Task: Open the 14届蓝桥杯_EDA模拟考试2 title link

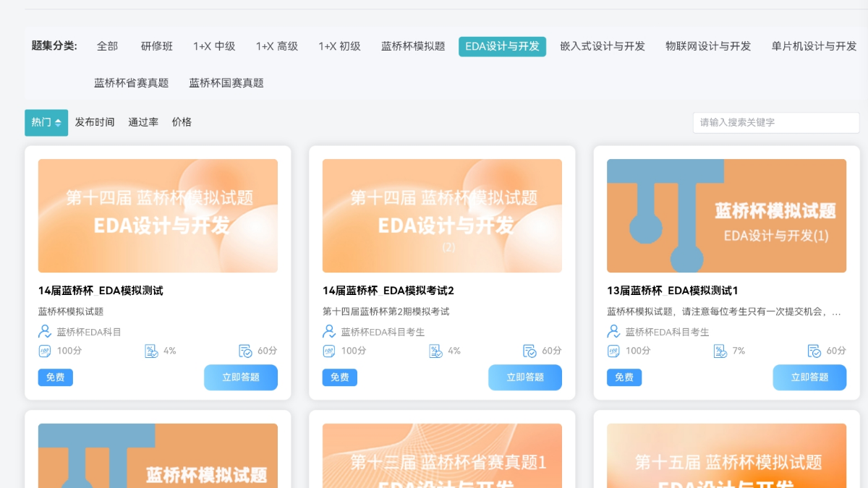Action: 388,291
